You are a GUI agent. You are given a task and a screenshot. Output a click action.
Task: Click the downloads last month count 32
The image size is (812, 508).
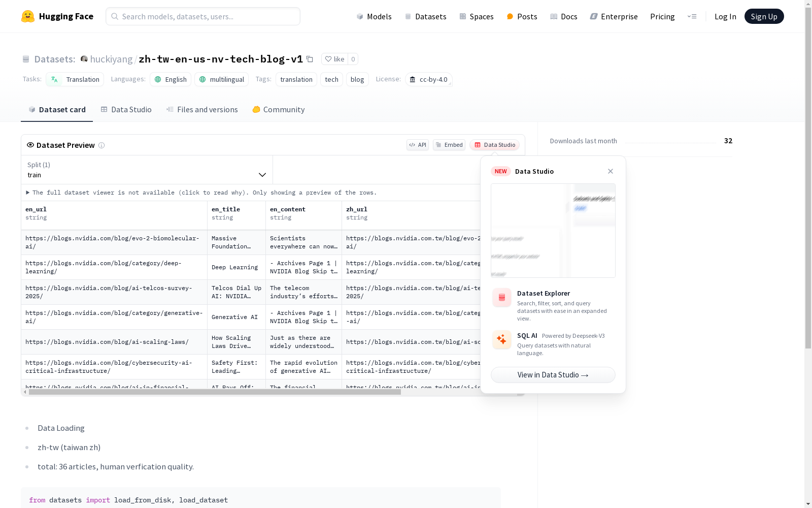click(728, 141)
